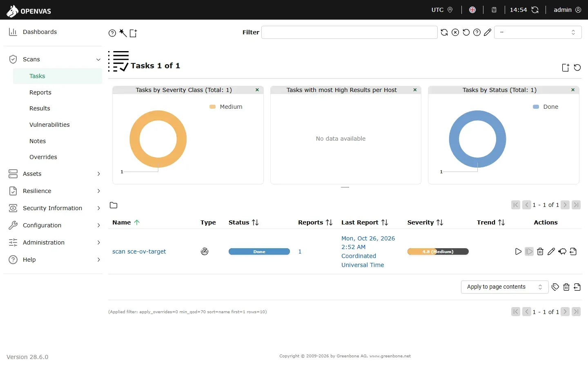Click the scanner type icon in the task row
This screenshot has width=588, height=368.
[x=205, y=251]
